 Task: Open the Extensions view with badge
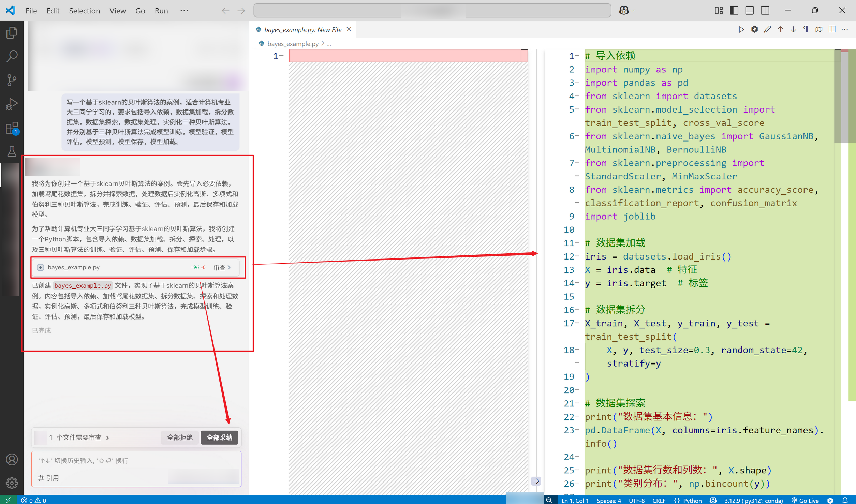click(x=12, y=128)
